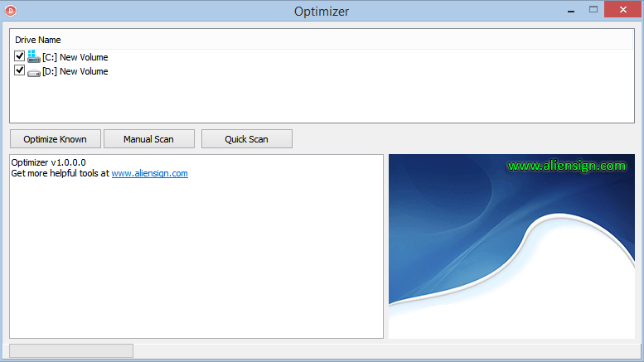Click the D: drive disk icon
Screen dimensions: 644x362
click(x=34, y=72)
